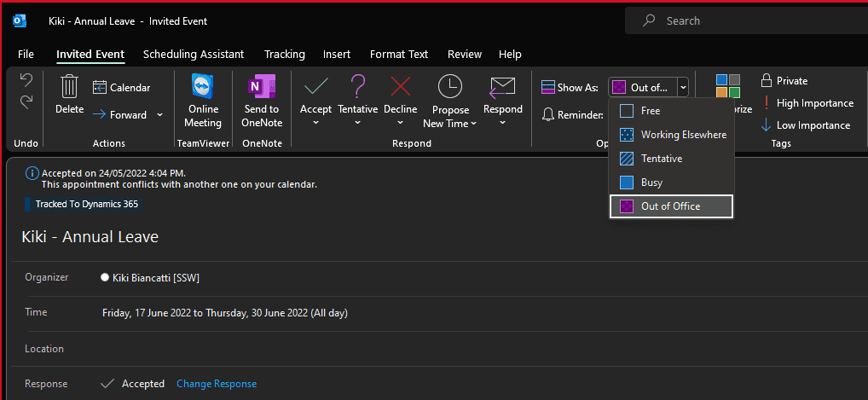Collapse the Show As combo box

tap(683, 87)
